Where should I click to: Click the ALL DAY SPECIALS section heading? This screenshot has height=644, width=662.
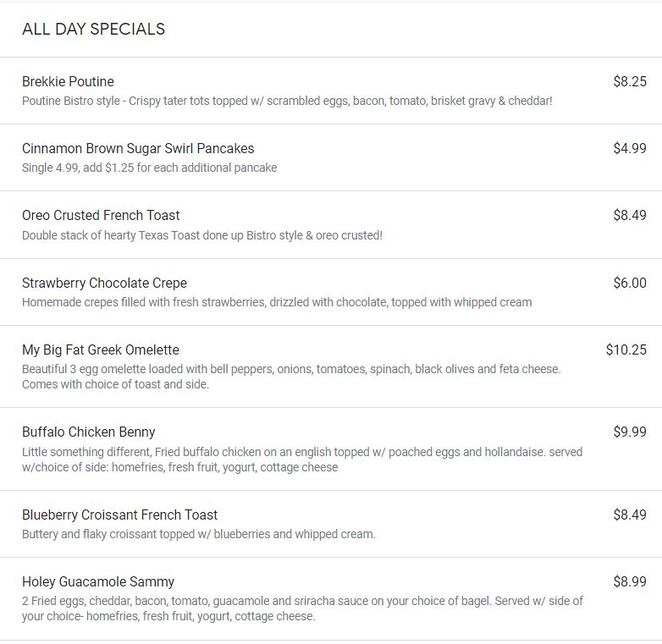tap(93, 29)
